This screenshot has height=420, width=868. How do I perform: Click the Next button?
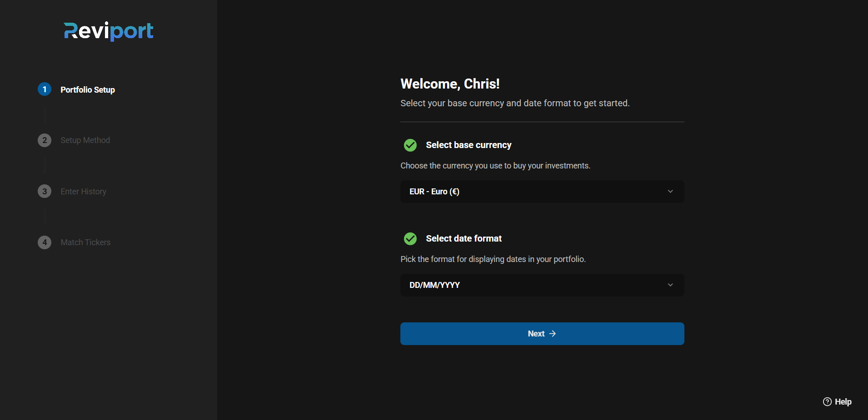pyautogui.click(x=542, y=334)
